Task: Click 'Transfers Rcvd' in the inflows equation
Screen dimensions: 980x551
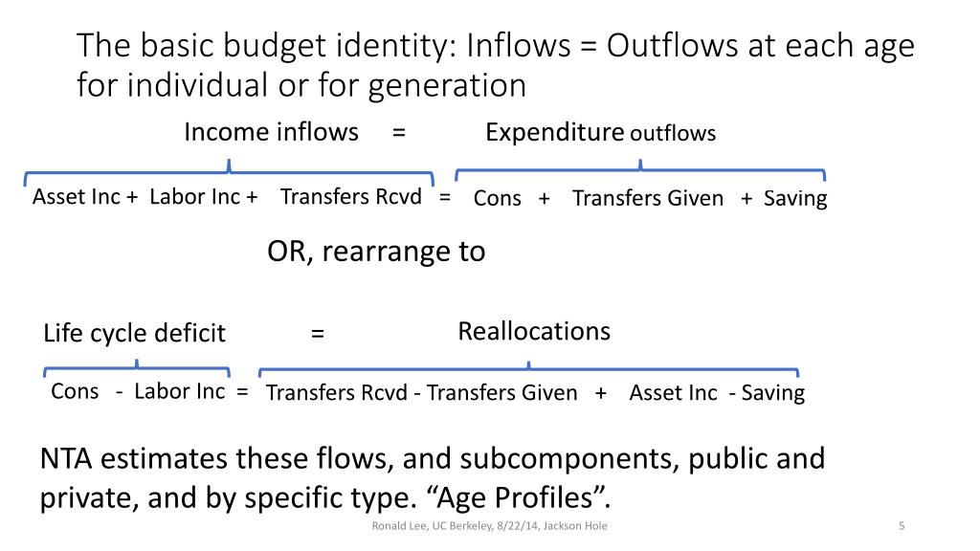Action: (350, 197)
